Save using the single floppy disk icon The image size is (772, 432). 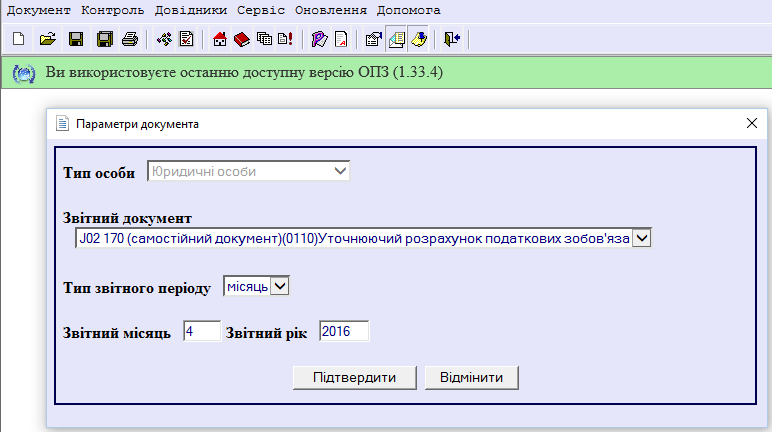[75, 40]
